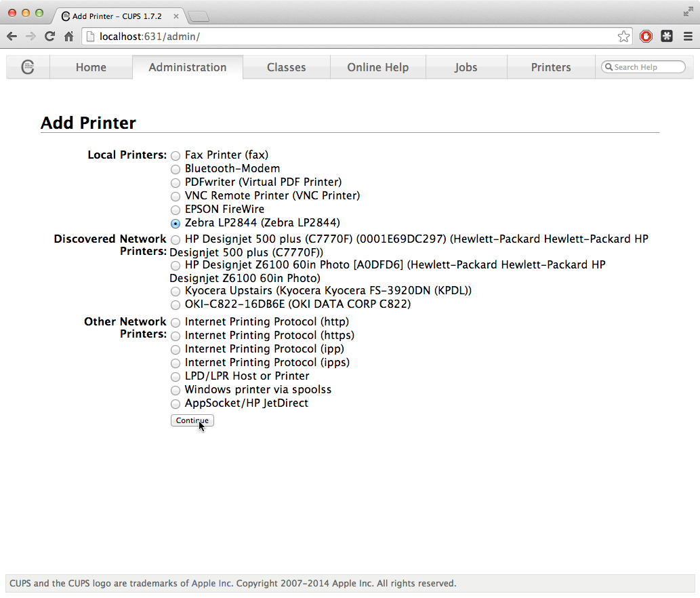700x598 pixels.
Task: Open the dark puzzle extension icon
Action: pos(667,36)
